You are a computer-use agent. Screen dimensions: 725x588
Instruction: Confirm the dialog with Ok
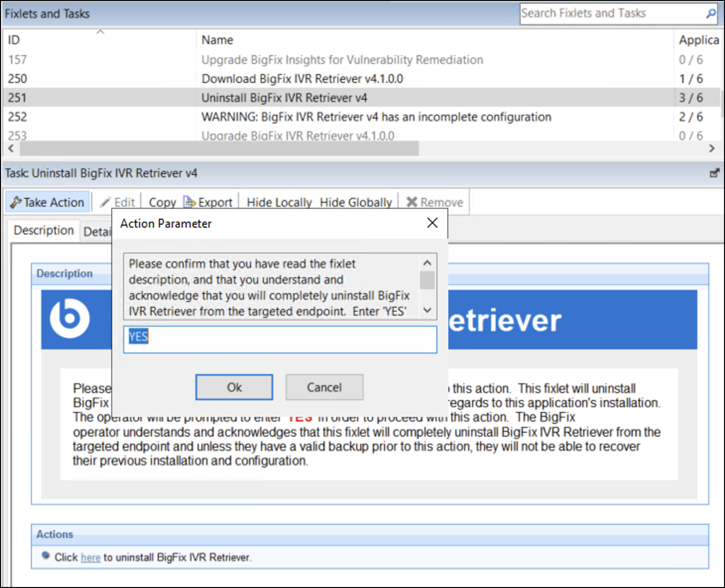point(234,387)
